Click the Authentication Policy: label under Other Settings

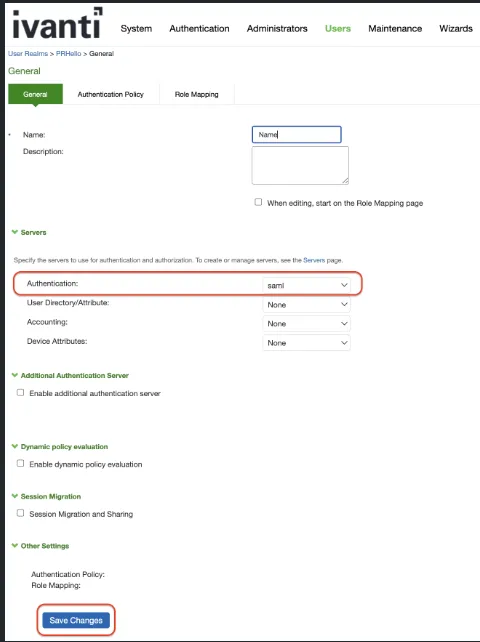(68, 574)
